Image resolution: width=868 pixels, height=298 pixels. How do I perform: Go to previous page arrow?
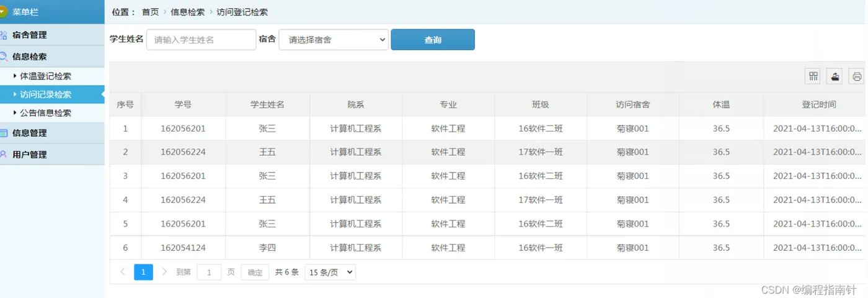tap(122, 272)
